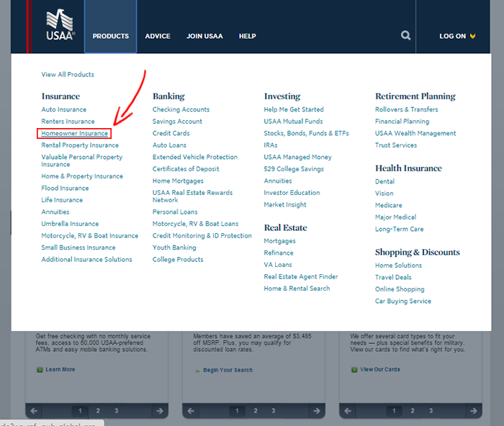504x426 pixels.
Task: Open the Help menu
Action: (248, 36)
